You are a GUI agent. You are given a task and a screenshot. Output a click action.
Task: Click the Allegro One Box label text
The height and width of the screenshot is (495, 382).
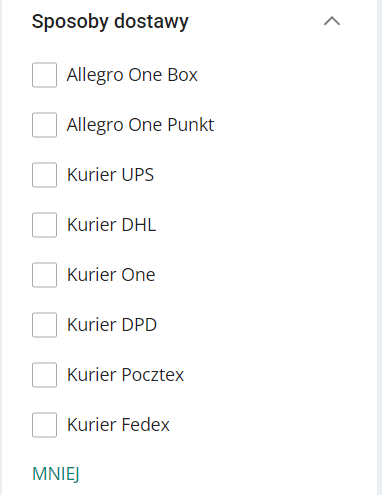(x=132, y=75)
